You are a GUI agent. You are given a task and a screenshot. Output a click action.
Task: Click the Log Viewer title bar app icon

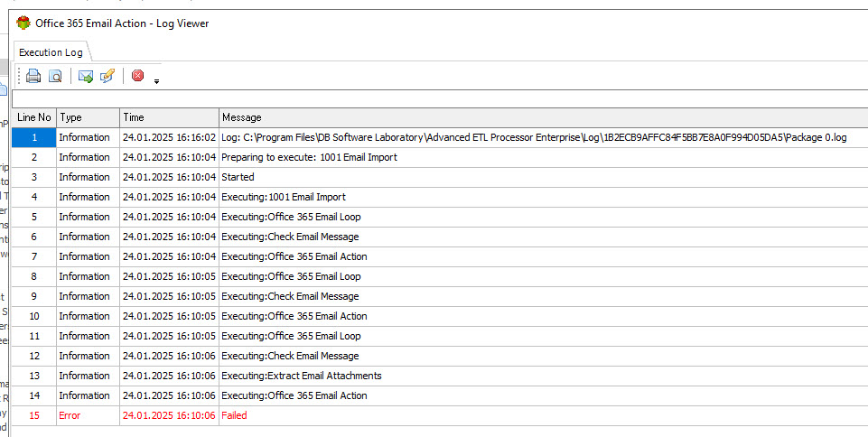click(x=23, y=23)
